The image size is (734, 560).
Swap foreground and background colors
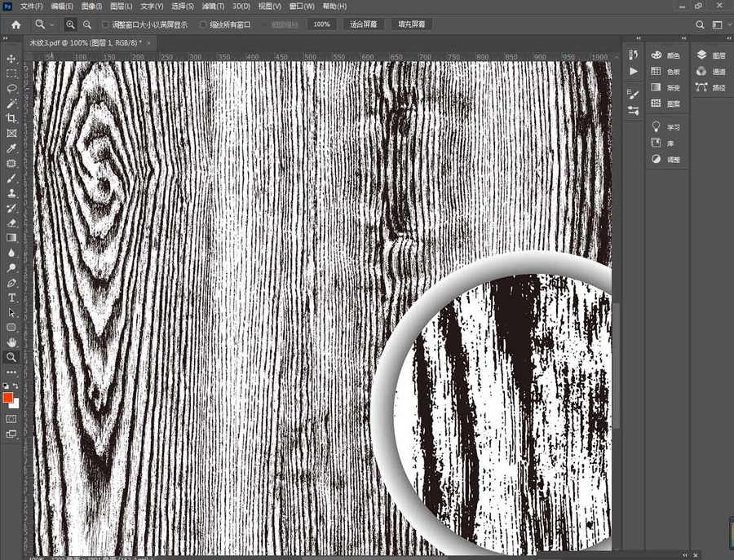(15, 386)
